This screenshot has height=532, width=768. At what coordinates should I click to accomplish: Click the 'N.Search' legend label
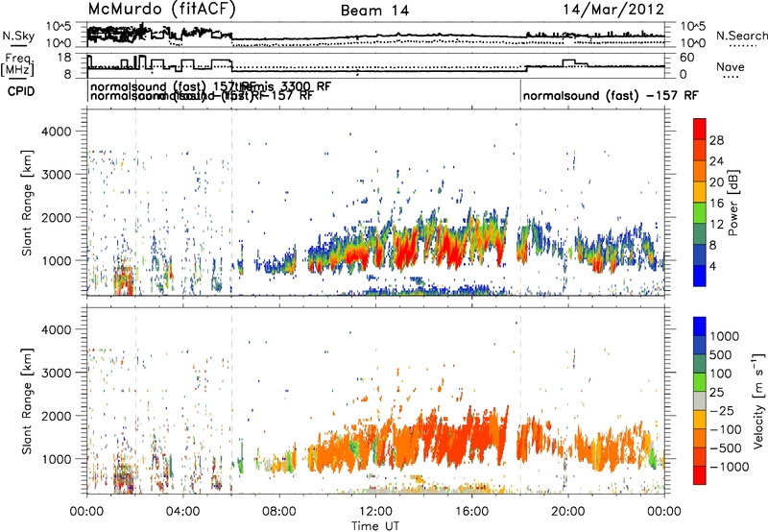pyautogui.click(x=741, y=36)
